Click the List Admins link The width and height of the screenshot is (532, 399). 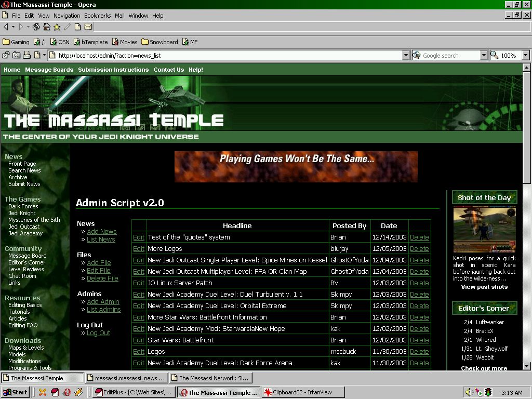[104, 310]
